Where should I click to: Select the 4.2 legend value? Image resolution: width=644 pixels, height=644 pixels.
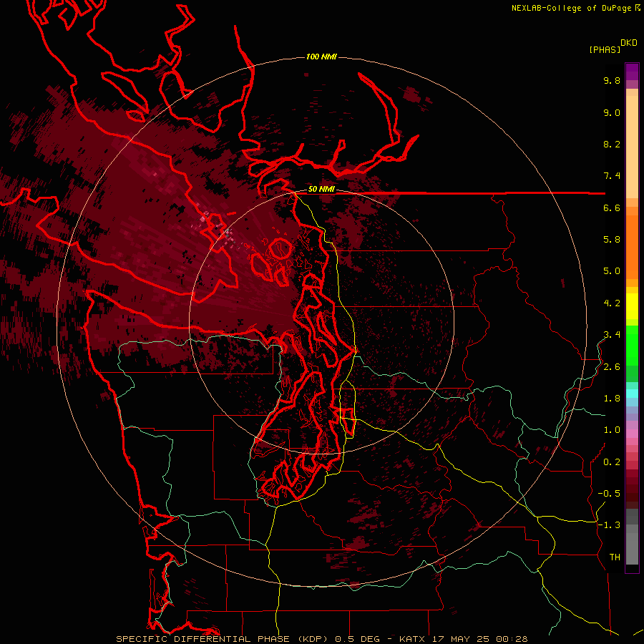pos(612,303)
